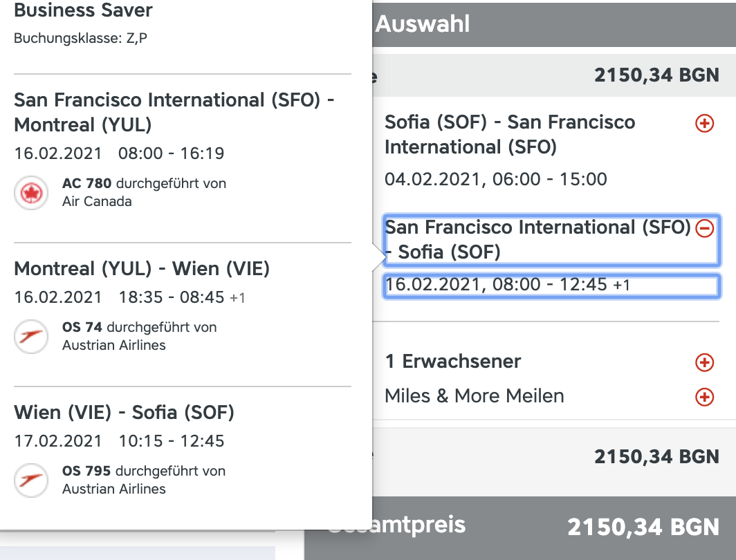Image resolution: width=736 pixels, height=560 pixels.
Task: Click the AC 780 flight number
Action: pos(87,184)
